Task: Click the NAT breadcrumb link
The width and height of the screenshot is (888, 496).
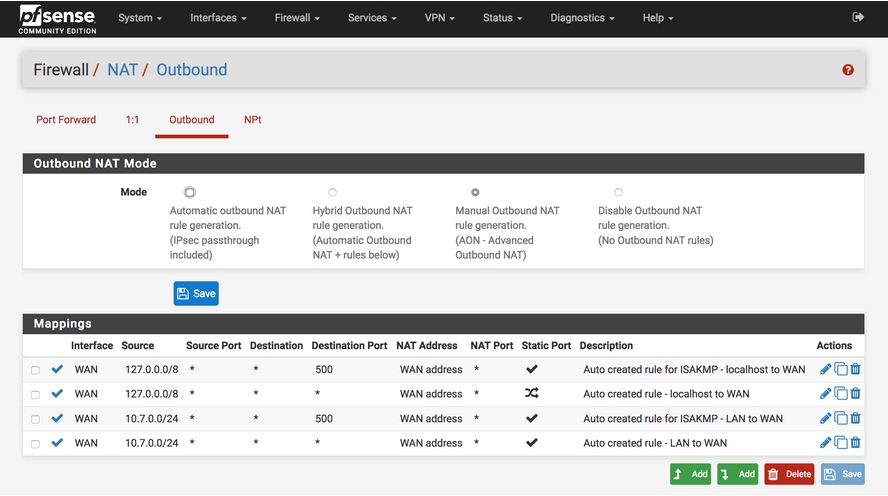Action: (122, 70)
